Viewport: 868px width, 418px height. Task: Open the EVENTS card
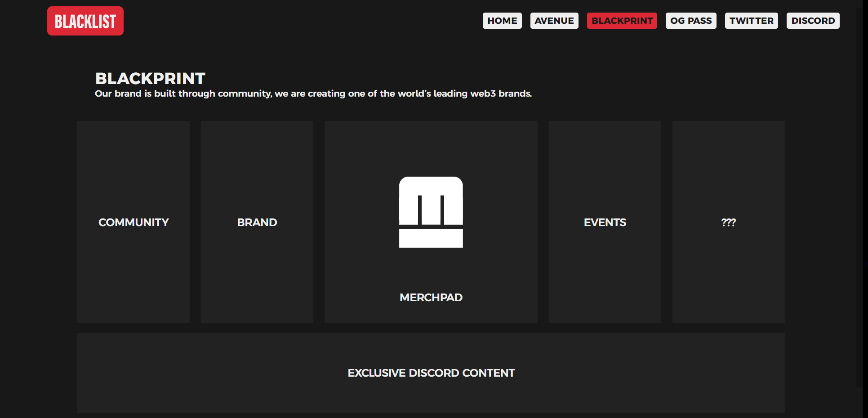(x=605, y=222)
